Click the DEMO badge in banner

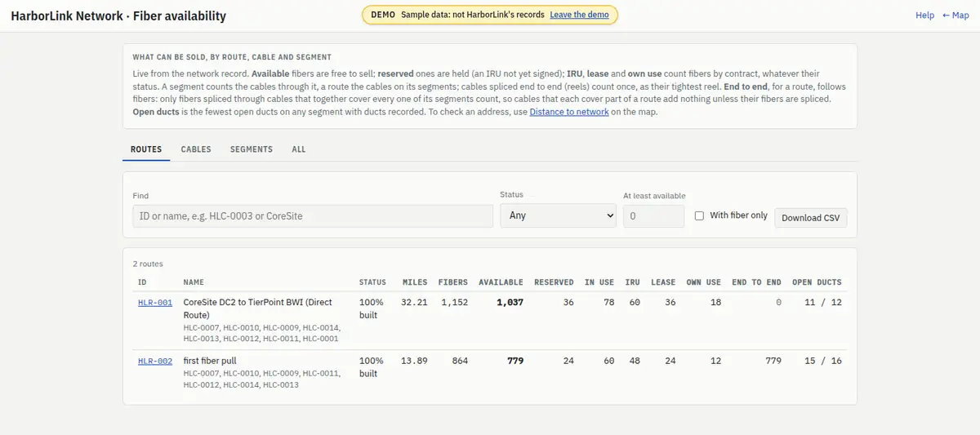point(383,15)
